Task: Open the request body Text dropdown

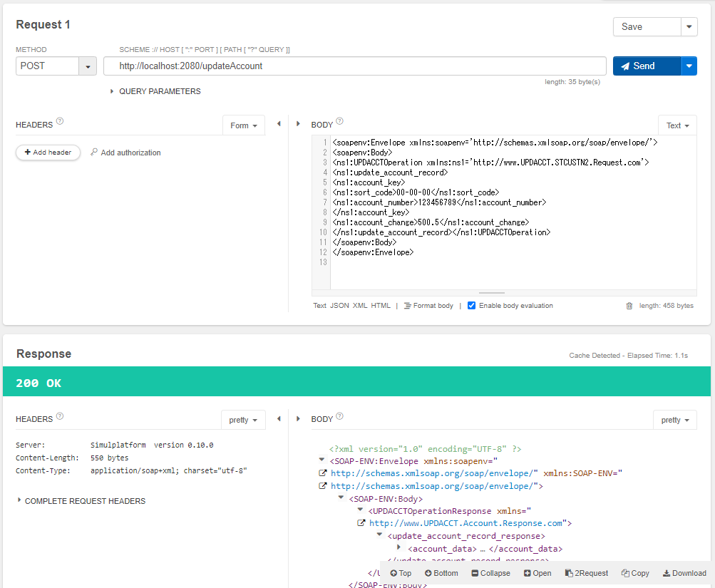Action: (x=677, y=125)
